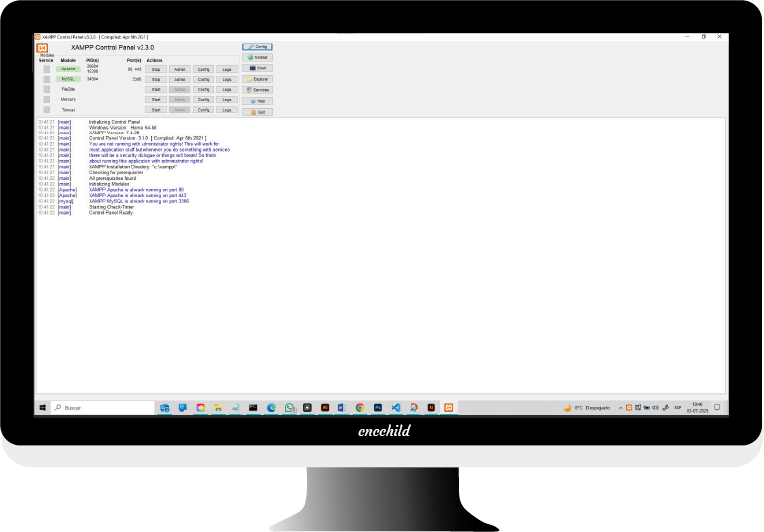View the Apache Logs

[227, 69]
